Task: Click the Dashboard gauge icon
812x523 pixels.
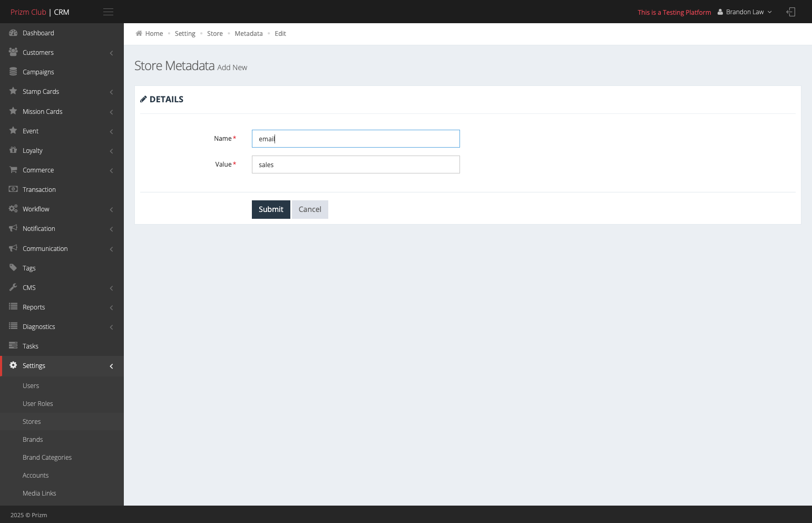Action: coord(13,33)
